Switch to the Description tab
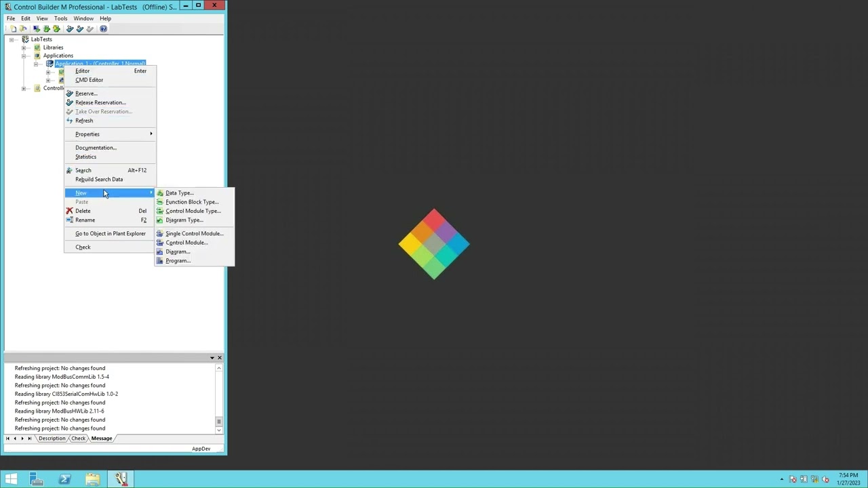 coord(52,439)
